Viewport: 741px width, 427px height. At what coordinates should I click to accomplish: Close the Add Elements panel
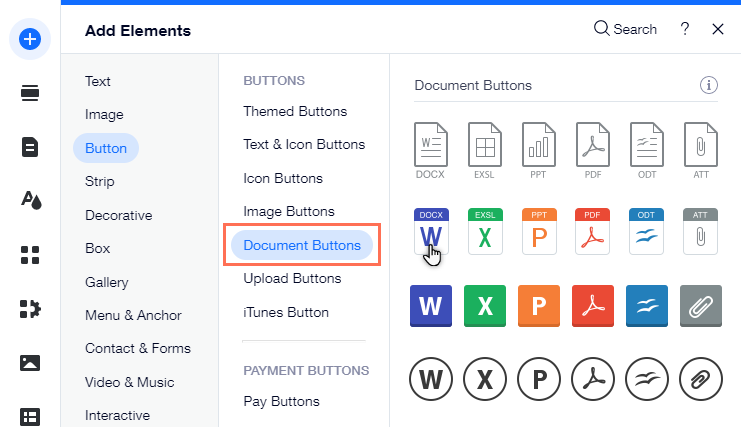[x=718, y=29]
